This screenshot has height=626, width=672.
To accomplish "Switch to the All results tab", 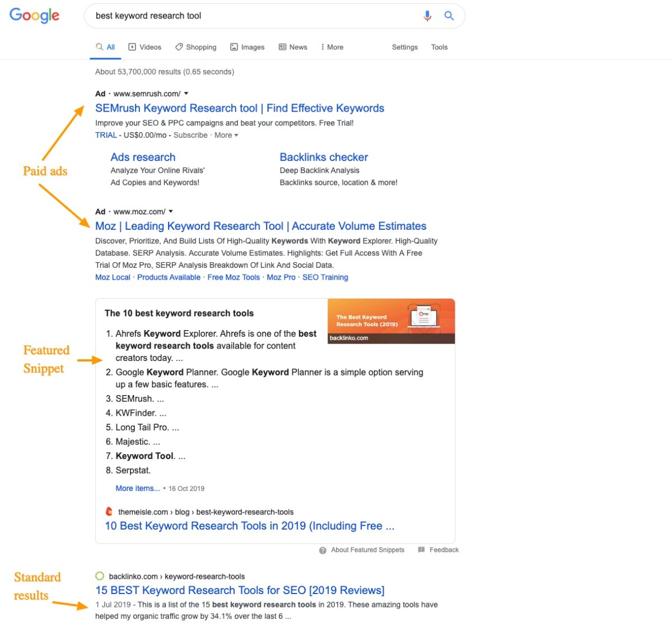I will (x=105, y=47).
